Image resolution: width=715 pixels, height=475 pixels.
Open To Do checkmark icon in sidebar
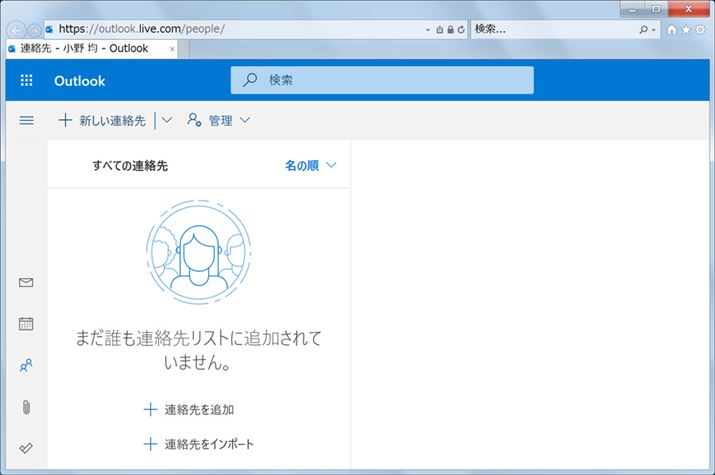point(26,448)
